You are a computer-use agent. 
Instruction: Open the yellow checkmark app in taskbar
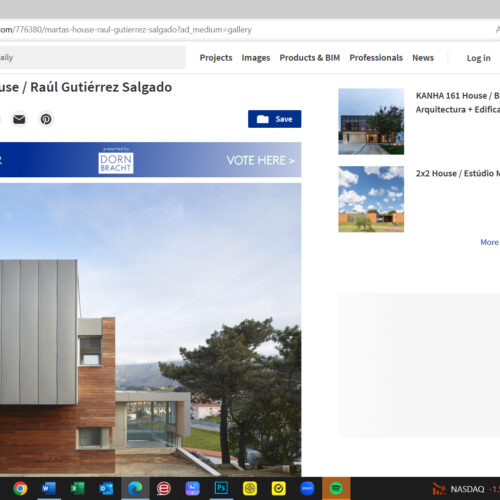point(279,489)
